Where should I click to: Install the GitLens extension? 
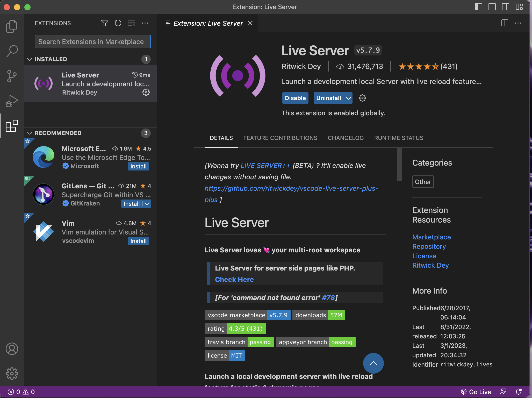pos(132,204)
